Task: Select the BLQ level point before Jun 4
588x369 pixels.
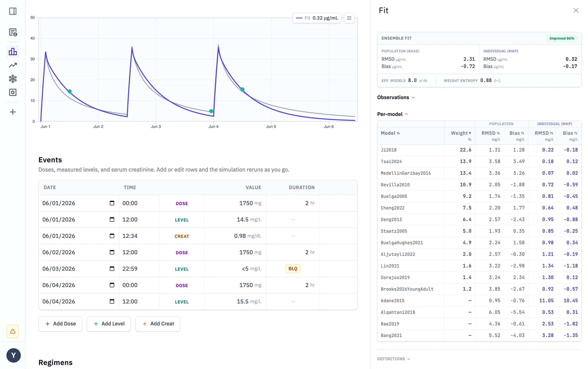Action: [x=211, y=111]
